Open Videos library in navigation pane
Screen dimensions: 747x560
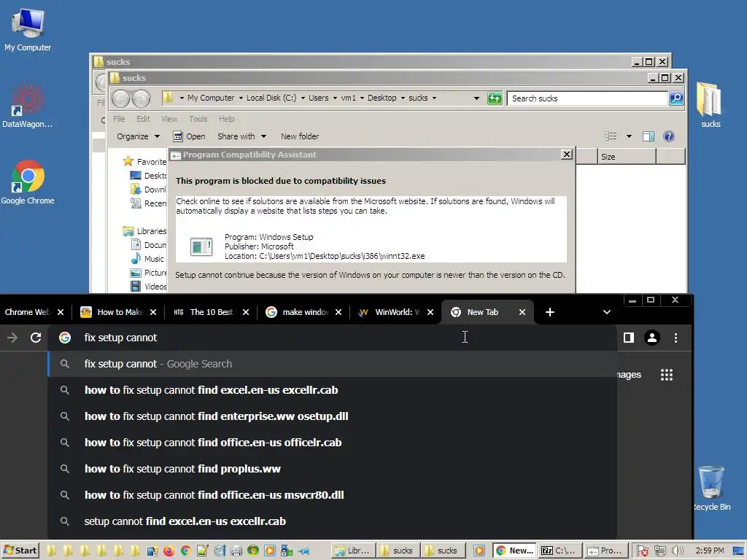pos(149,286)
